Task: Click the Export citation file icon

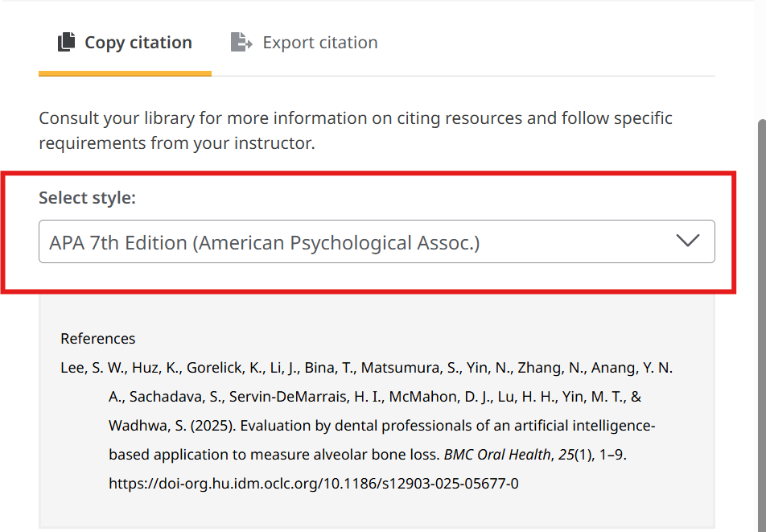Action: click(x=241, y=42)
